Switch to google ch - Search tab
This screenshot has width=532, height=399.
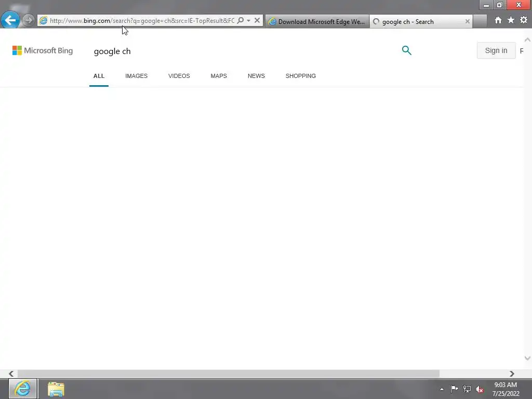(421, 21)
